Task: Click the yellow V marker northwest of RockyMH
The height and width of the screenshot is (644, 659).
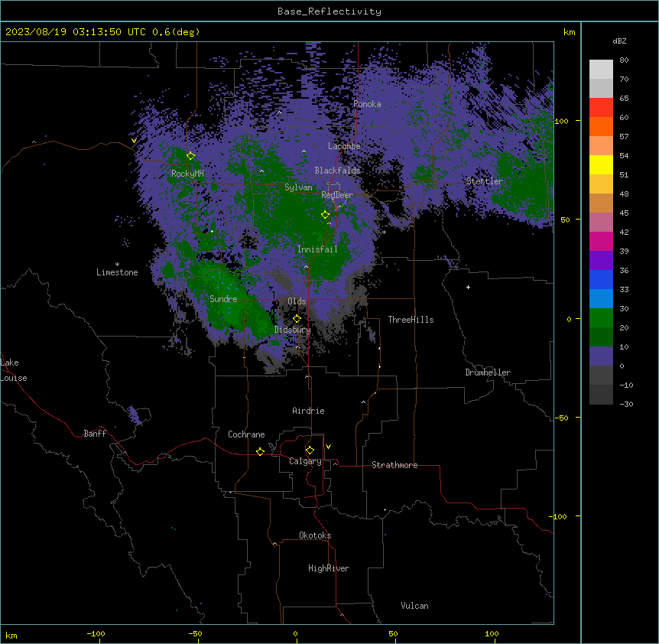Action: click(x=134, y=141)
